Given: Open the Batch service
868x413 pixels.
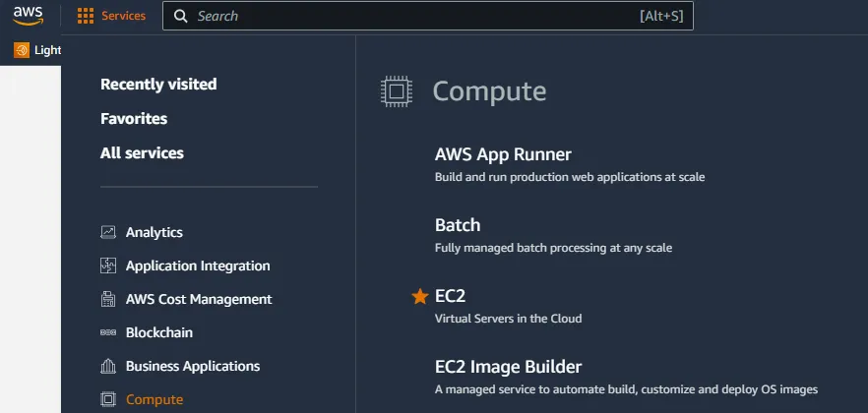Looking at the screenshot, I should (x=458, y=225).
